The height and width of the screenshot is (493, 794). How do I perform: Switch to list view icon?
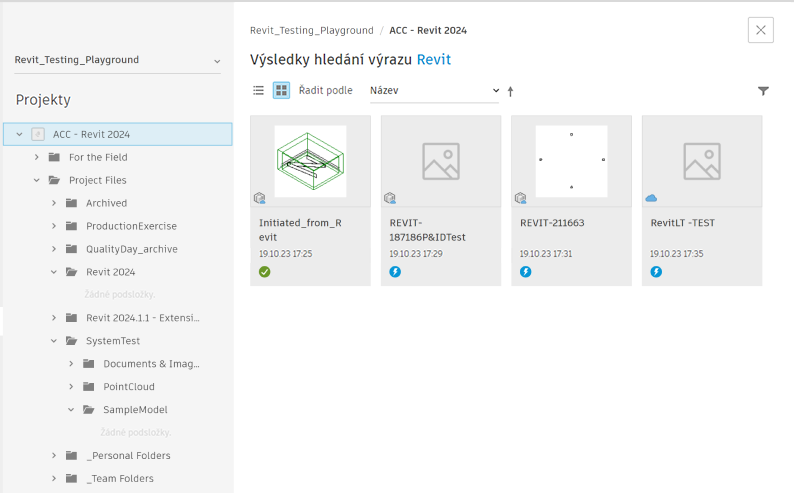[259, 90]
